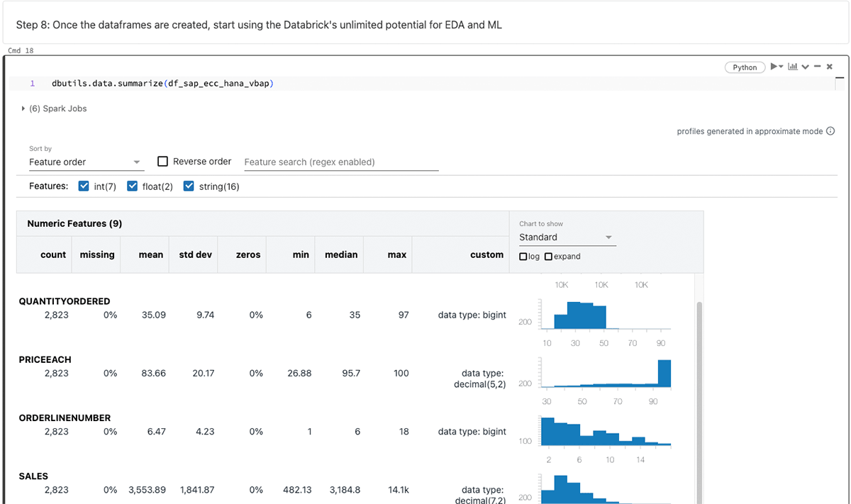The height and width of the screenshot is (504, 851).
Task: Expand the (6) Spark Jobs section
Action: tap(24, 108)
